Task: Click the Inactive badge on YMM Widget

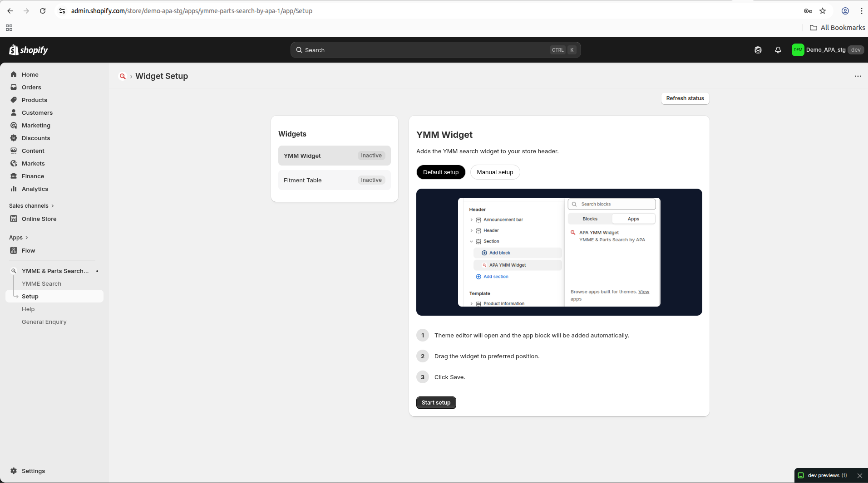Action: pos(371,156)
